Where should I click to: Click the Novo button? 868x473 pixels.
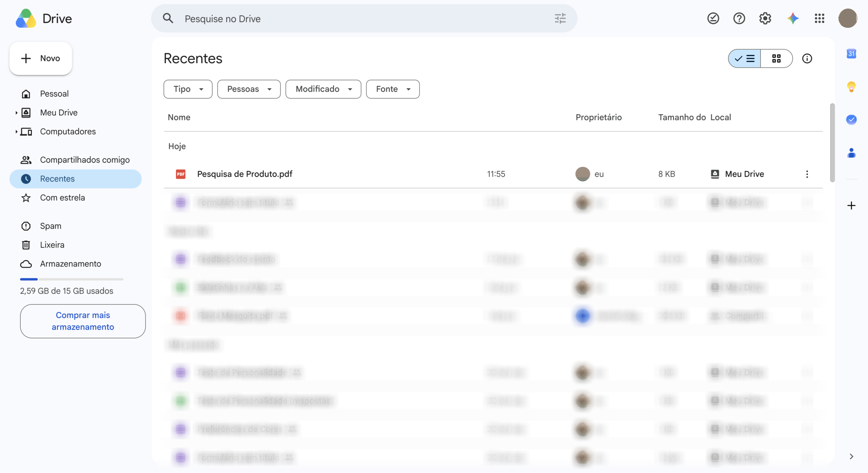tap(41, 58)
